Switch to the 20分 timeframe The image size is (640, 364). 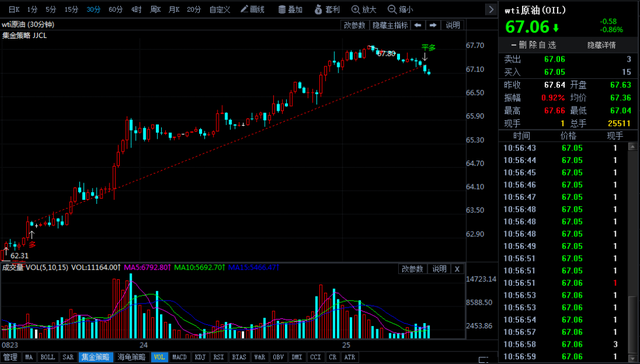click(x=194, y=9)
